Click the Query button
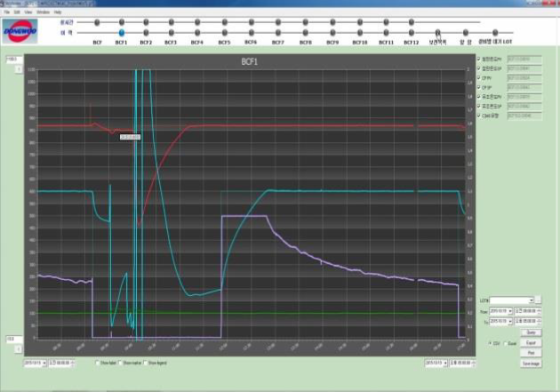Image resolution: width=560 pixels, height=392 pixels. [x=531, y=332]
